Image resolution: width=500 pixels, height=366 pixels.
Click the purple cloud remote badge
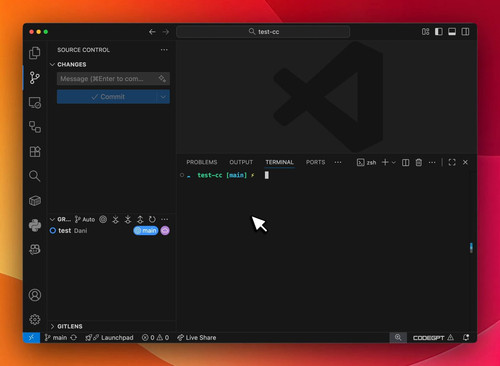pos(165,230)
